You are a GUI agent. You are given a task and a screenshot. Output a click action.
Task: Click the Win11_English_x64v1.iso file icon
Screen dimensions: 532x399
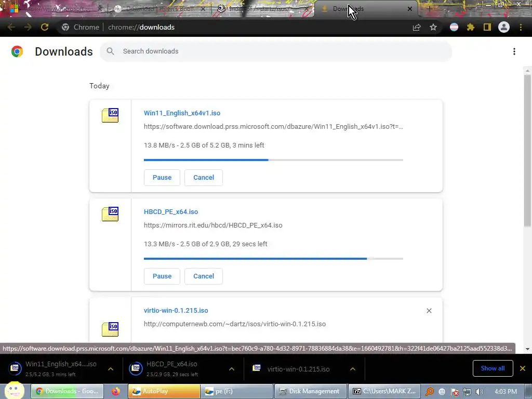110,115
